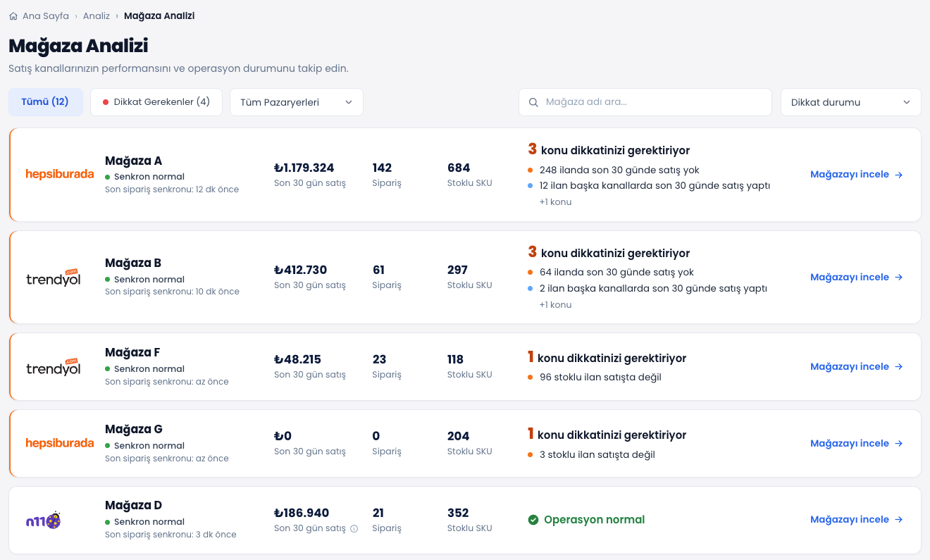Open Mağazayı incele for Mağaza B

coord(857,277)
